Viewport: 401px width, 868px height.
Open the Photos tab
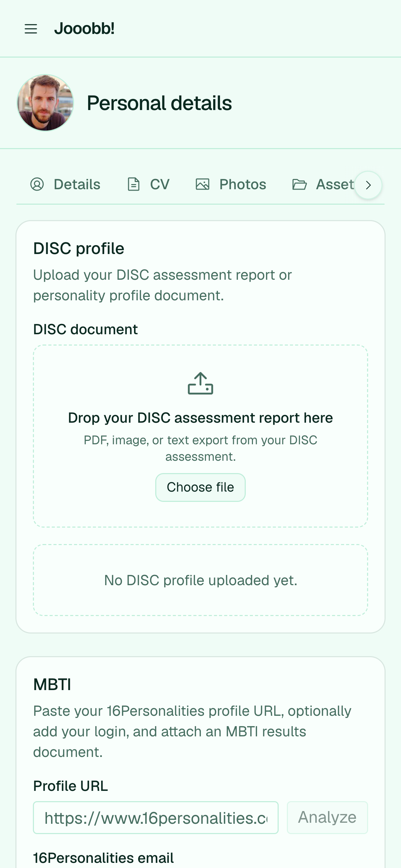[x=231, y=184]
